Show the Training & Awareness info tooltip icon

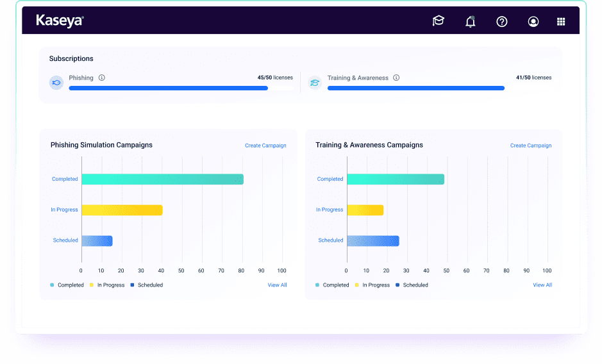click(396, 78)
